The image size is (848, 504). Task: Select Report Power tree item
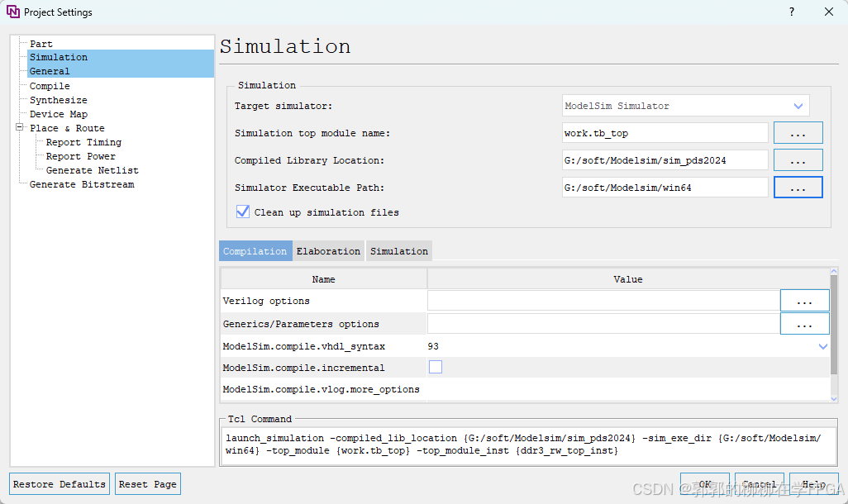(80, 156)
